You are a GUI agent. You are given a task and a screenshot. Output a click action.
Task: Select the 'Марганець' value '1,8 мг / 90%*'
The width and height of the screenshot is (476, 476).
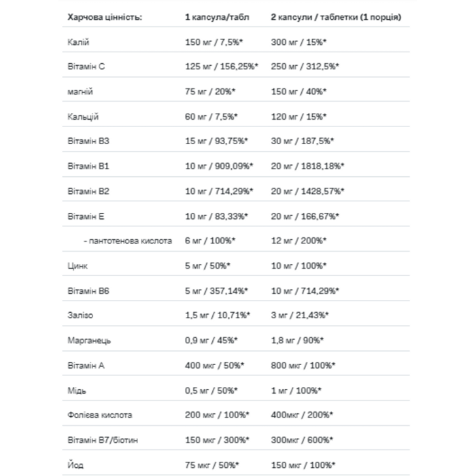click(x=297, y=341)
